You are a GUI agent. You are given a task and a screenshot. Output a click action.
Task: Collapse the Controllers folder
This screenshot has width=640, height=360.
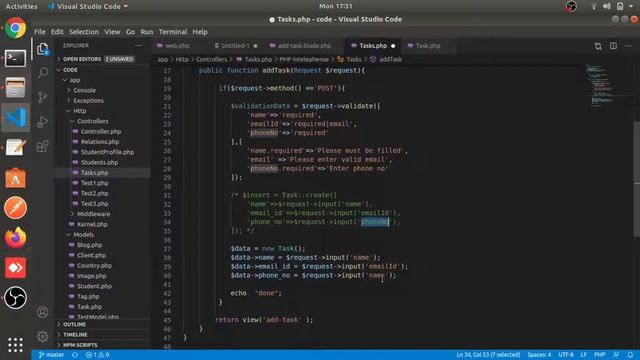pos(102,121)
